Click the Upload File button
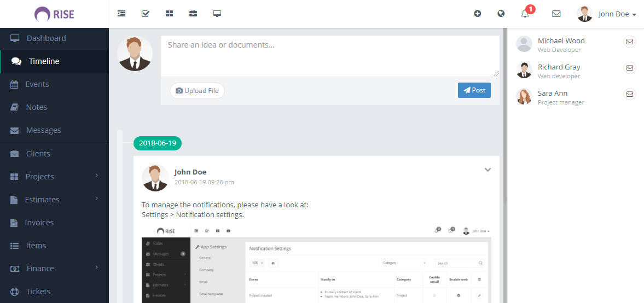Screen dimensions: 644x303 pyautogui.click(x=197, y=91)
